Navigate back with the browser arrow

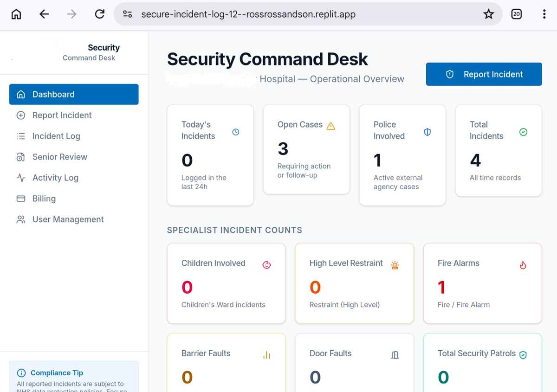point(44,14)
